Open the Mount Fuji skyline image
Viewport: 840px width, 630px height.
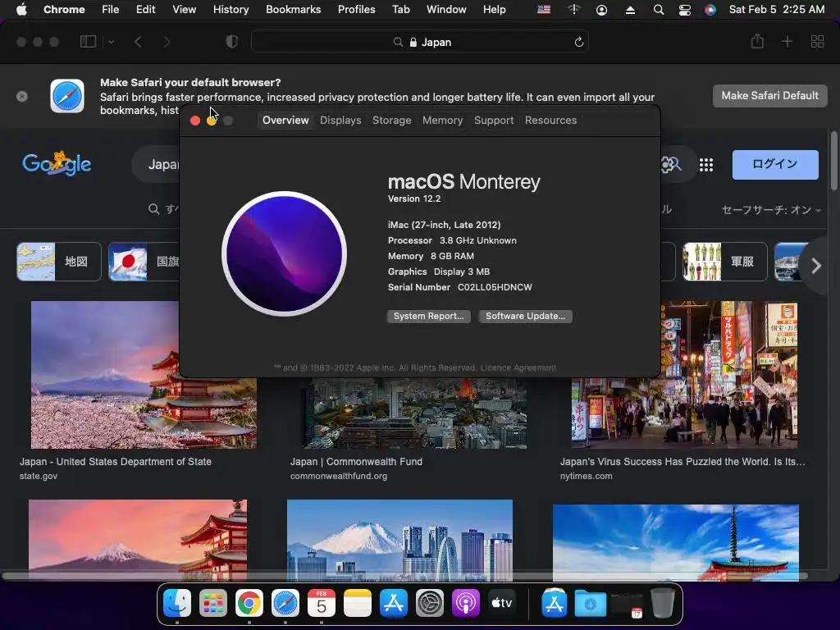(399, 540)
